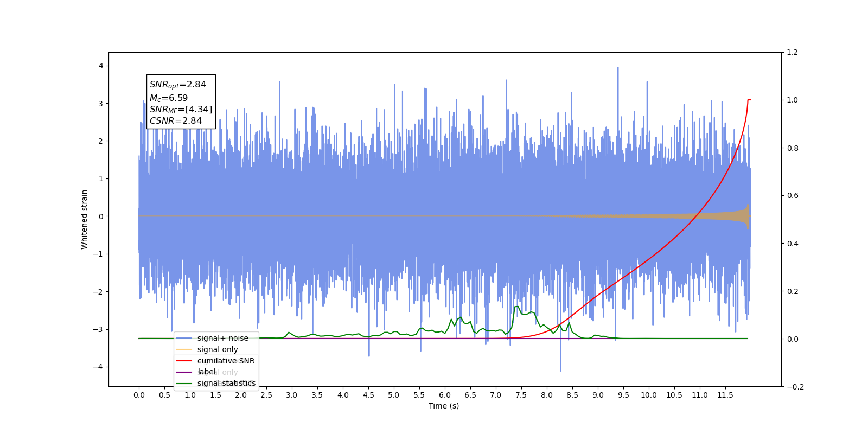Click the 0 tick on the strain axis
The width and height of the screenshot is (868, 434).
(101, 216)
